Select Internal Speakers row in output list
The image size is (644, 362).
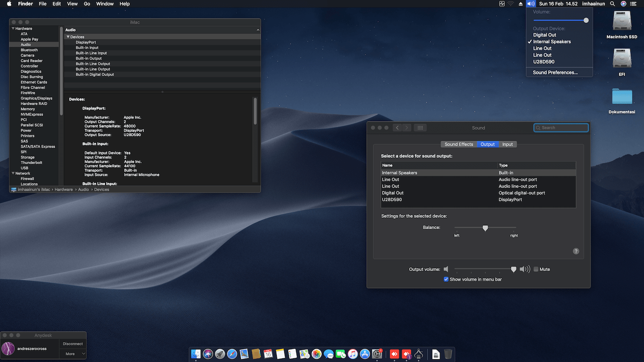(x=478, y=173)
